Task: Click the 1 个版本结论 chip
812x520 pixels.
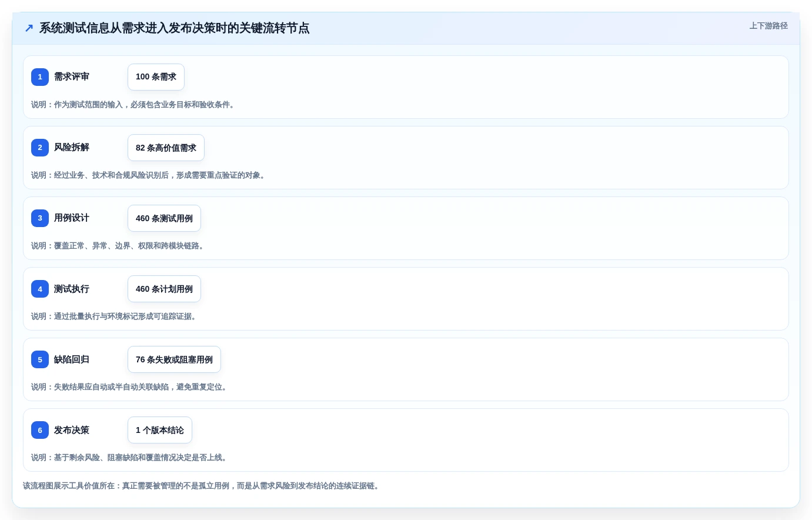Action: pos(160,430)
